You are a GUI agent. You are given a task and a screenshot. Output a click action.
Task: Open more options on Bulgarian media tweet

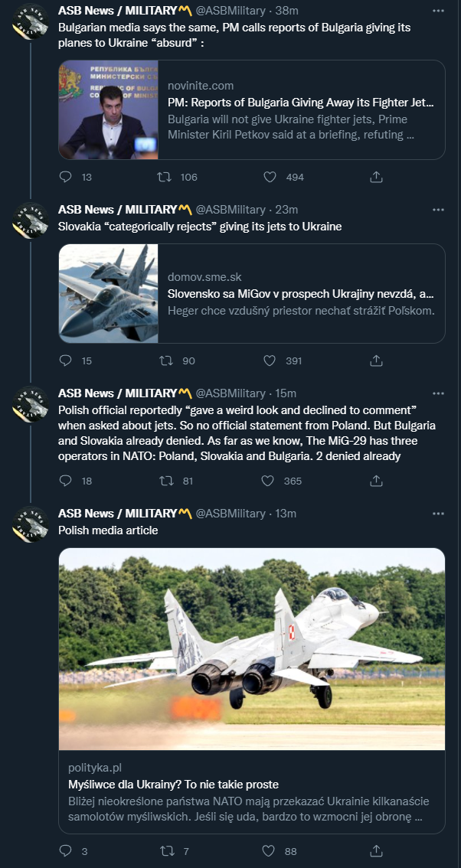click(437, 11)
